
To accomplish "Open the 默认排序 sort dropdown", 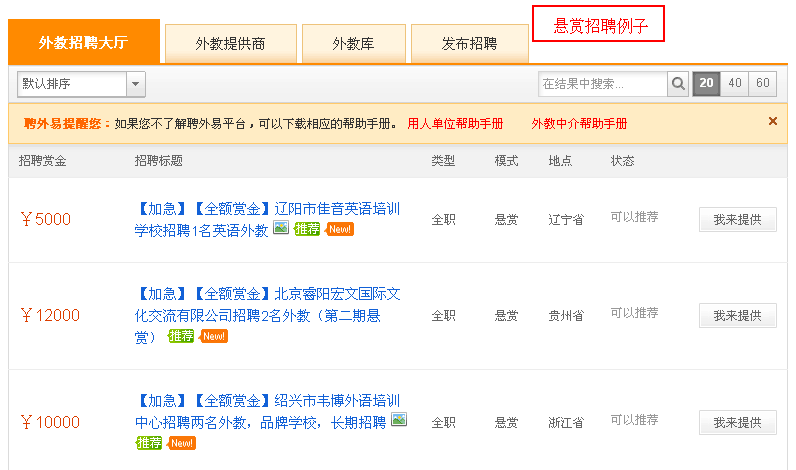I will click(x=81, y=84).
